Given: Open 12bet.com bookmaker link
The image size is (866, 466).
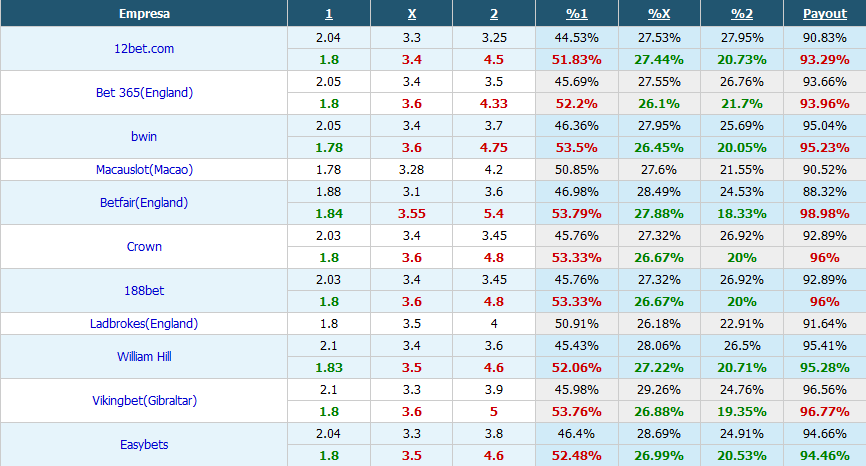Looking at the screenshot, I should [144, 49].
